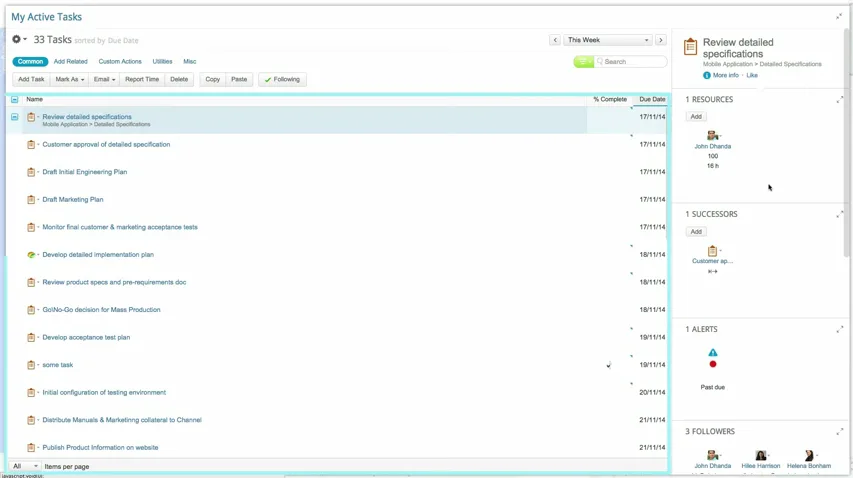This screenshot has height=478, width=853.
Task: Click the task icon for Publish Product Information
Action: click(31, 448)
